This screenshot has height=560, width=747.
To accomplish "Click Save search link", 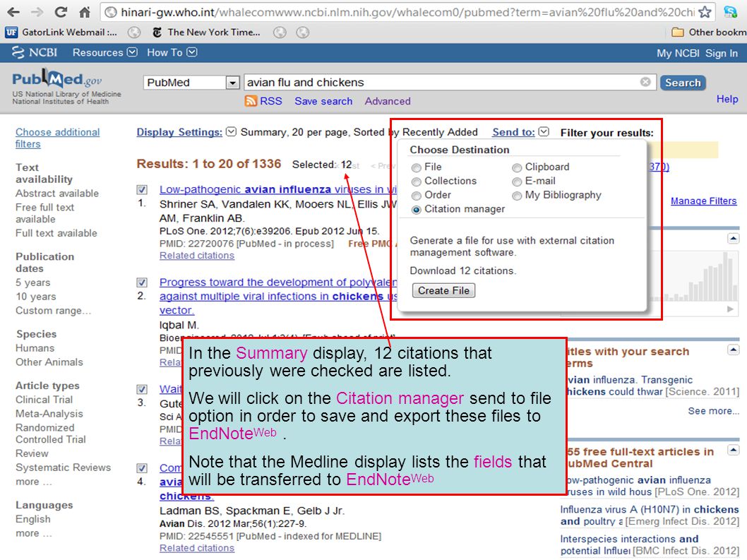I will (323, 101).
